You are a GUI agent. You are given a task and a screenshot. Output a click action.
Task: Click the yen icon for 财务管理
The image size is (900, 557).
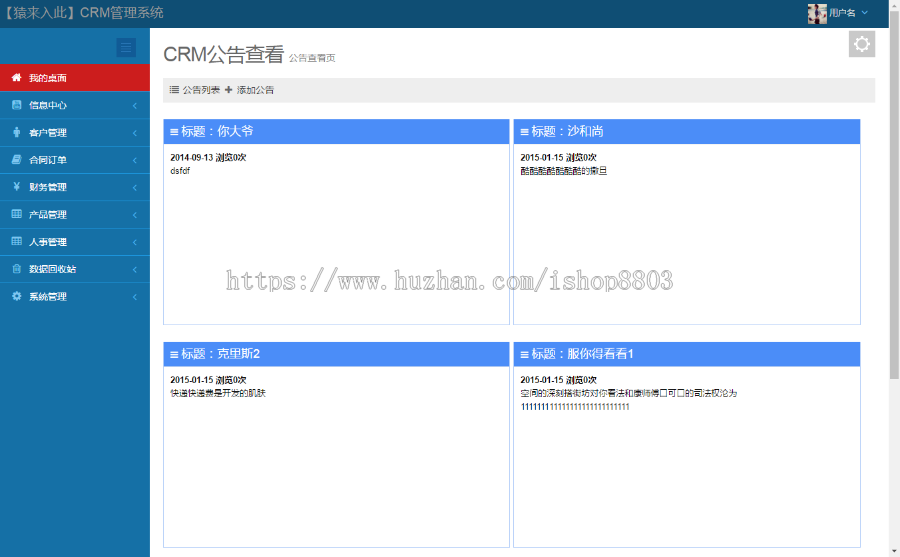16,187
